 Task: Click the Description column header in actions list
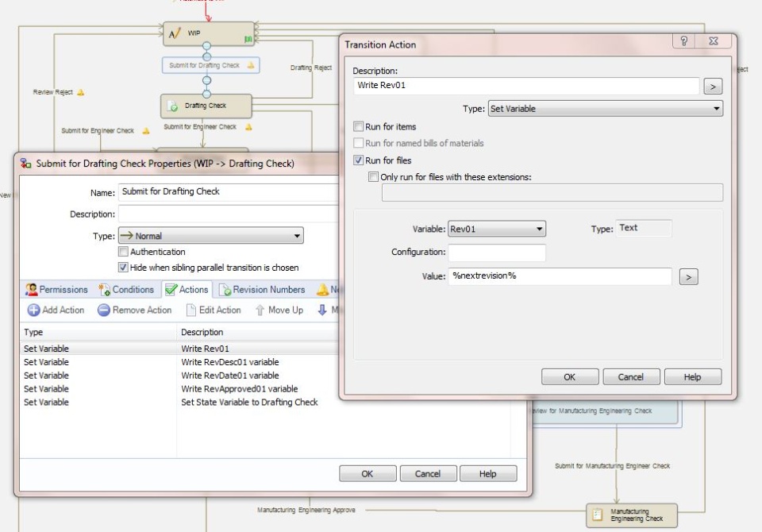258,332
